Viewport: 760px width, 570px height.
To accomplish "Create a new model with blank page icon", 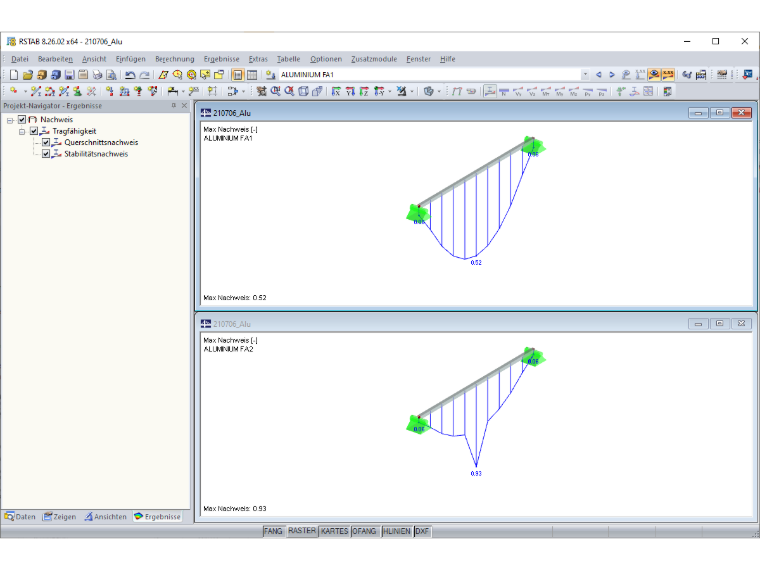I will coord(14,75).
